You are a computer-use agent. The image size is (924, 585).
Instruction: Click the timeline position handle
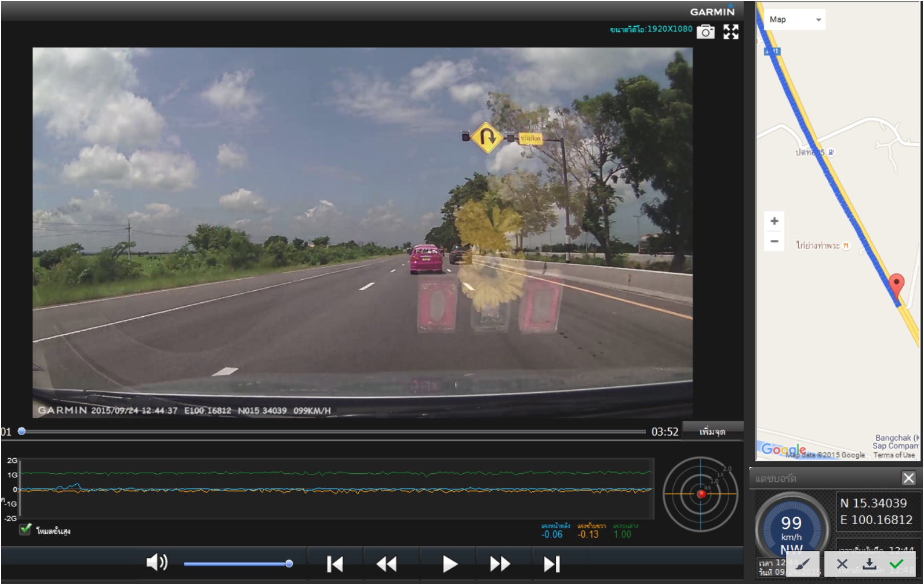[21, 432]
